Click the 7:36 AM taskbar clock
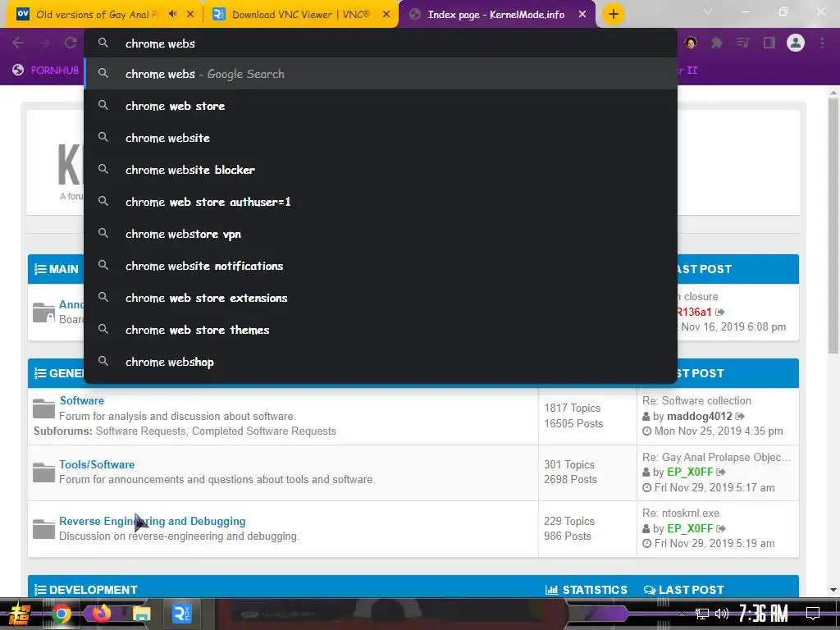Screen dimensions: 840x630 (x=764, y=614)
